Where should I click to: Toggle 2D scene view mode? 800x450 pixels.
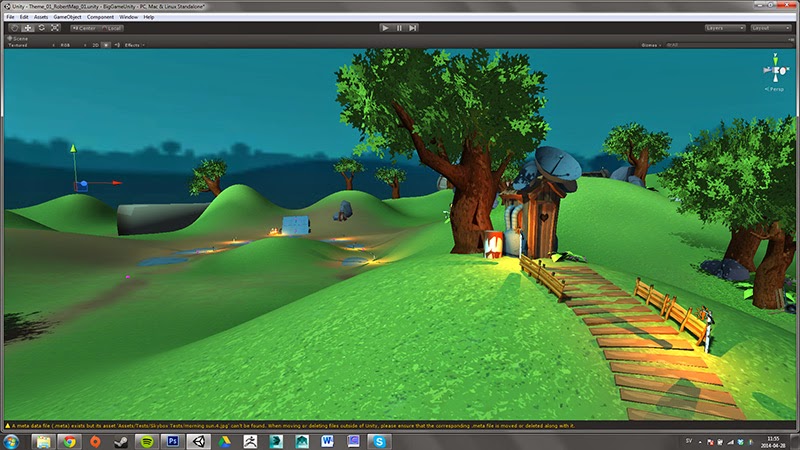point(94,45)
